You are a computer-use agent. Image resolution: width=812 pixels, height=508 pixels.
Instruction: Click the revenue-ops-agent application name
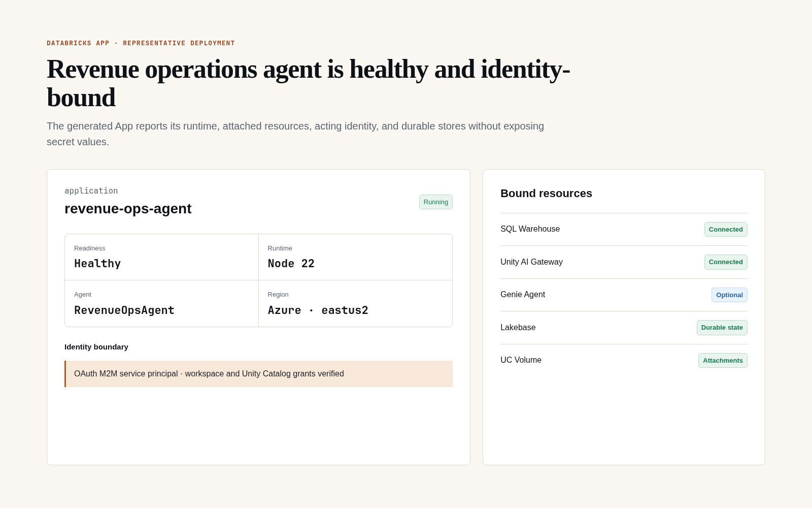point(128,209)
